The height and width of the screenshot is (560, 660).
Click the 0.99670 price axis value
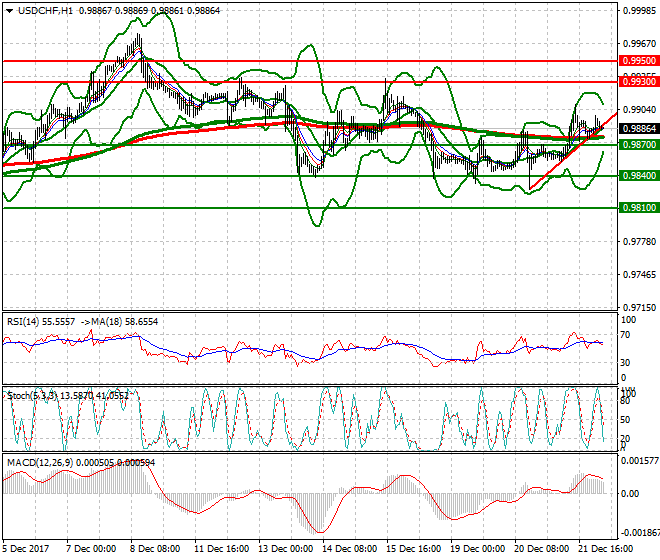[639, 44]
